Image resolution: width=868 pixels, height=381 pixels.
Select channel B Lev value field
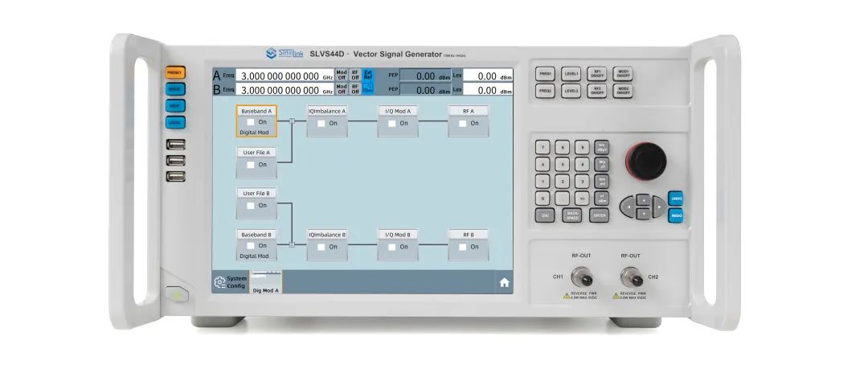tap(488, 90)
